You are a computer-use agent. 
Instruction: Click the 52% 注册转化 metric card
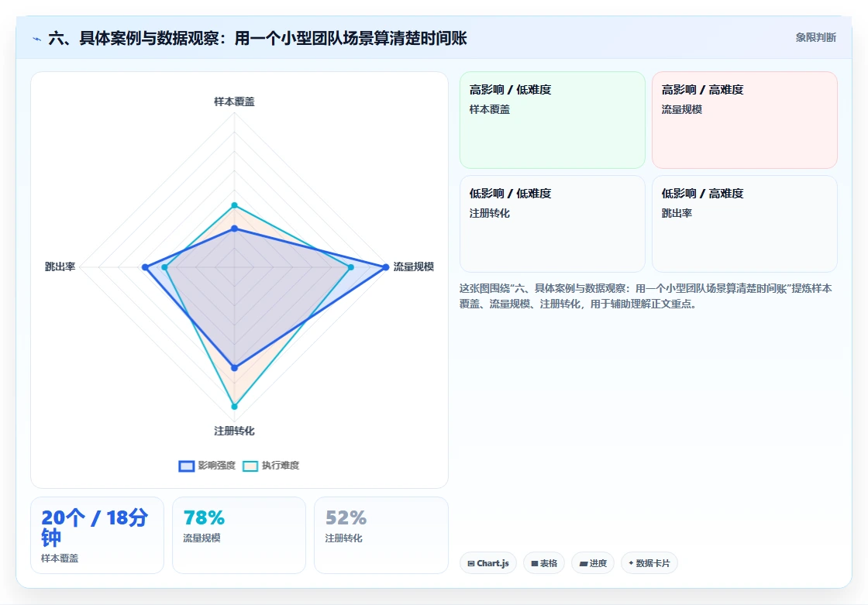coord(381,535)
